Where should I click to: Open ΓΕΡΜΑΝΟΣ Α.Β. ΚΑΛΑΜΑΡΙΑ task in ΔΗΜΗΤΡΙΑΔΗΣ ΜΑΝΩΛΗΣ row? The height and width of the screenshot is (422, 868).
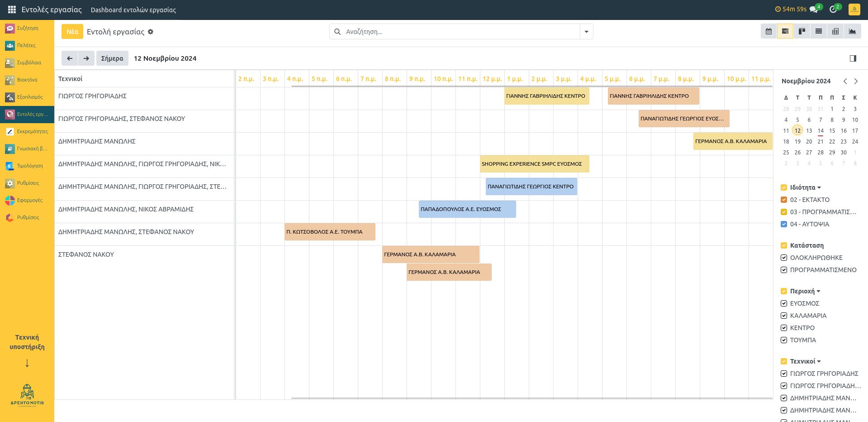pyautogui.click(x=733, y=141)
